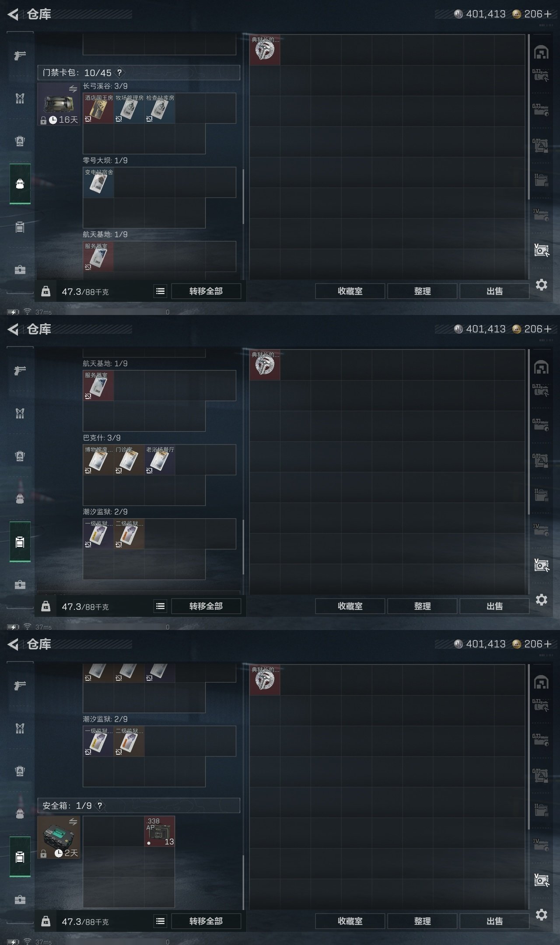Select the 门诊室 keycard with visible label
The image size is (560, 945).
(x=129, y=460)
